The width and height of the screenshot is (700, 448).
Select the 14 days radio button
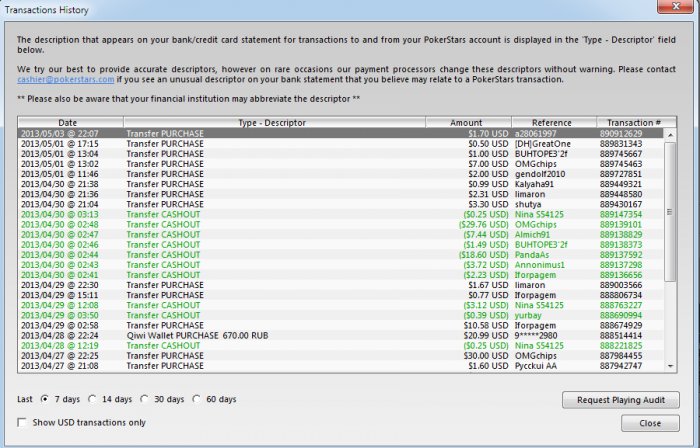click(92, 399)
